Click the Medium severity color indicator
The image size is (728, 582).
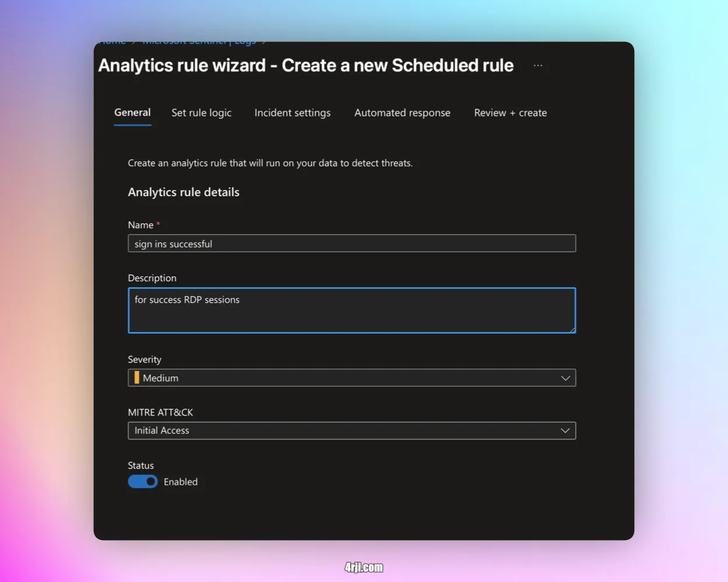[136, 378]
